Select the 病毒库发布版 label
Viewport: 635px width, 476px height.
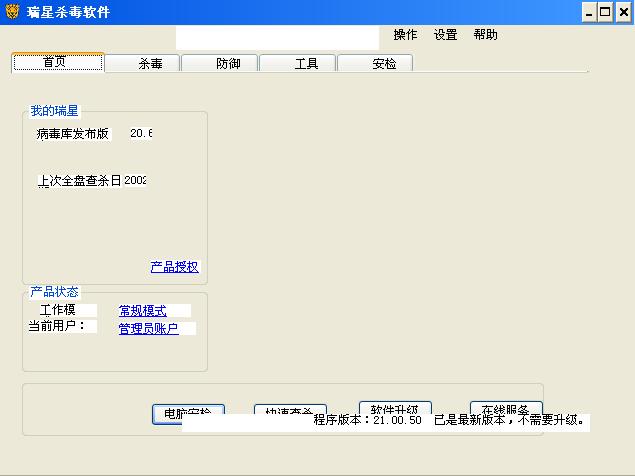click(x=73, y=134)
